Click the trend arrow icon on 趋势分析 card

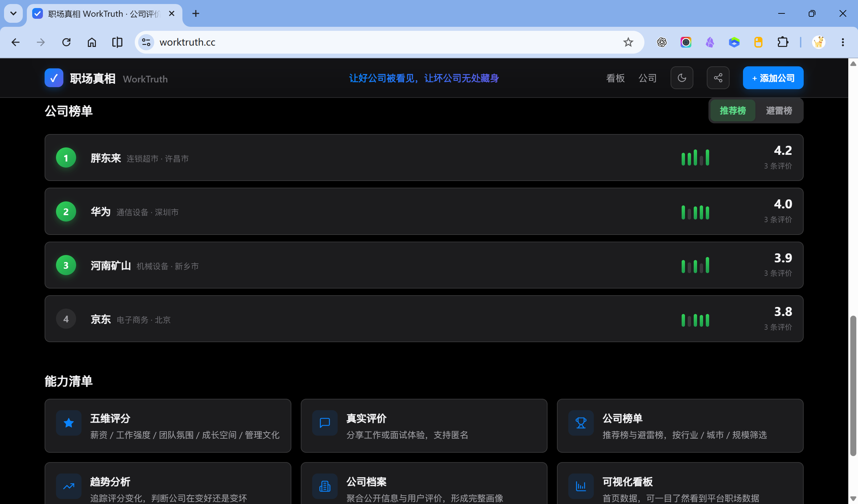click(68, 486)
